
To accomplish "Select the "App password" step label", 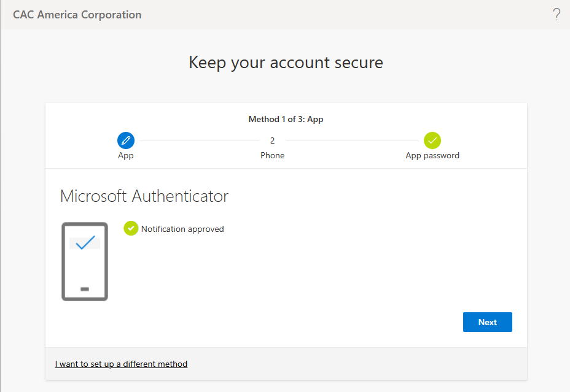I will tap(432, 156).
